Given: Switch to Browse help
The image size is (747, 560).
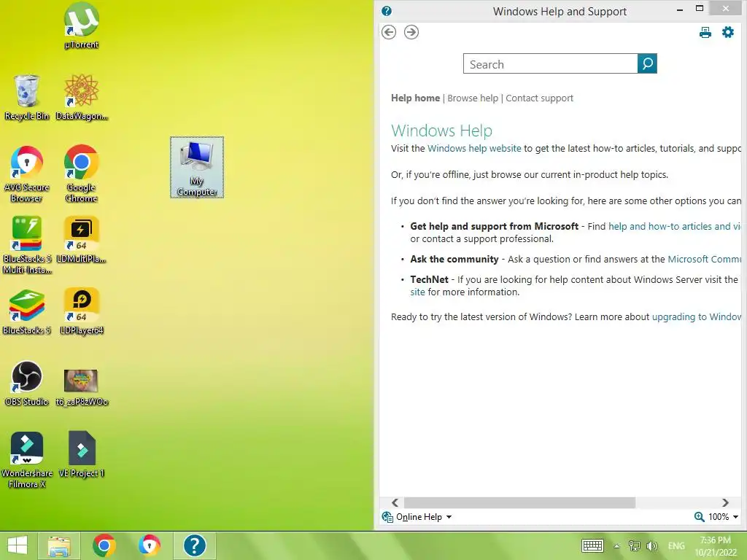Looking at the screenshot, I should pos(473,98).
